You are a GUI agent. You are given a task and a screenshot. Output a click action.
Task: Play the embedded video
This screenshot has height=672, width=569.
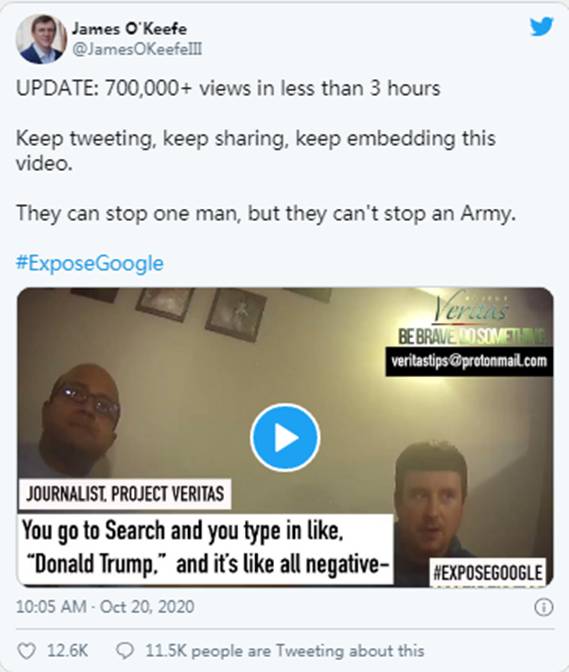tap(285, 438)
